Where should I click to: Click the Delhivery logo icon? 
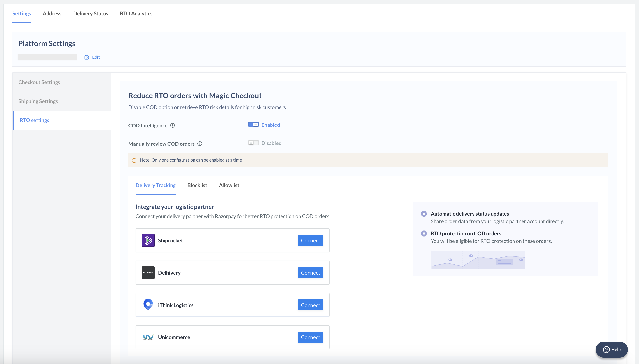(x=148, y=273)
